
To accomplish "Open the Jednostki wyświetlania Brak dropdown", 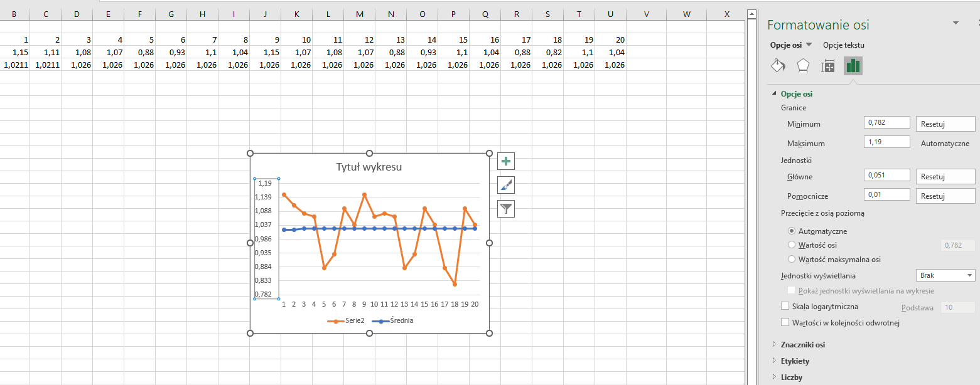I will [x=945, y=275].
